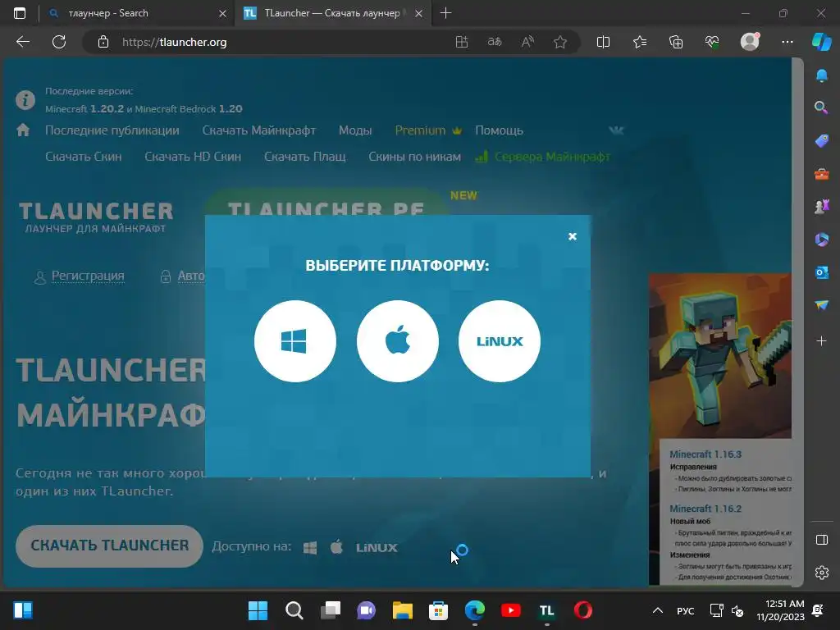This screenshot has width=840, height=630.
Task: Switch to the TLauncher — Скачать лаунчер tab
Action: [333, 13]
